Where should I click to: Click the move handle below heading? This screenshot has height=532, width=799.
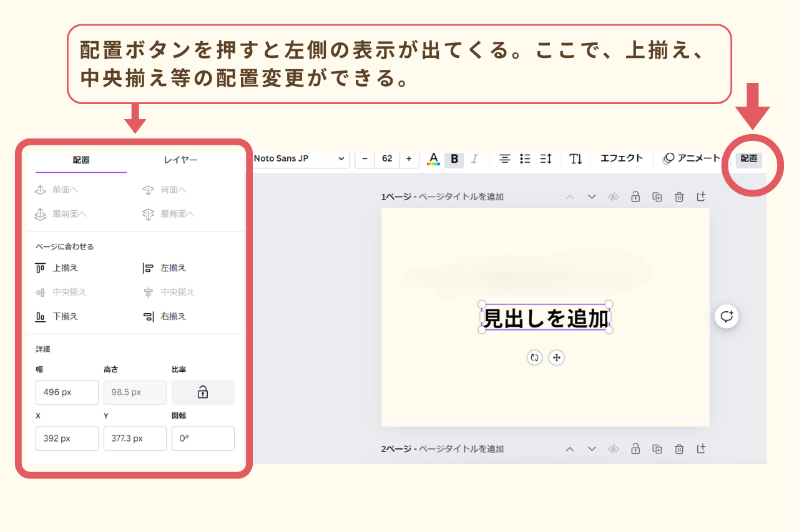pos(556,358)
